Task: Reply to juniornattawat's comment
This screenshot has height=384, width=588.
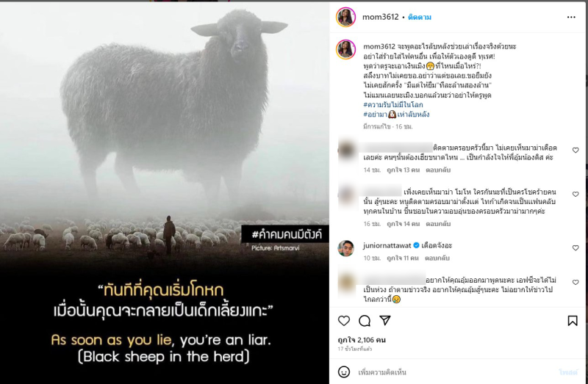Action: [x=437, y=258]
